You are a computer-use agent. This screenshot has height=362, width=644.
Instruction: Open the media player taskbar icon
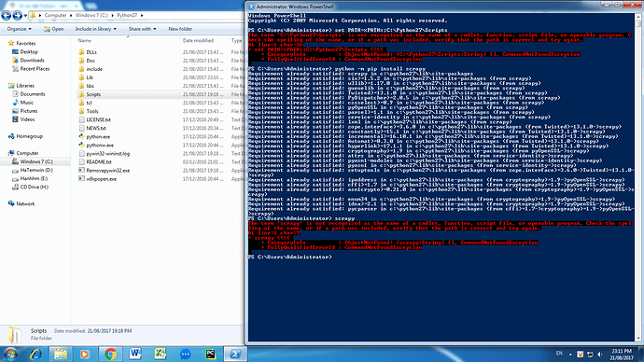pyautogui.click(x=85, y=354)
